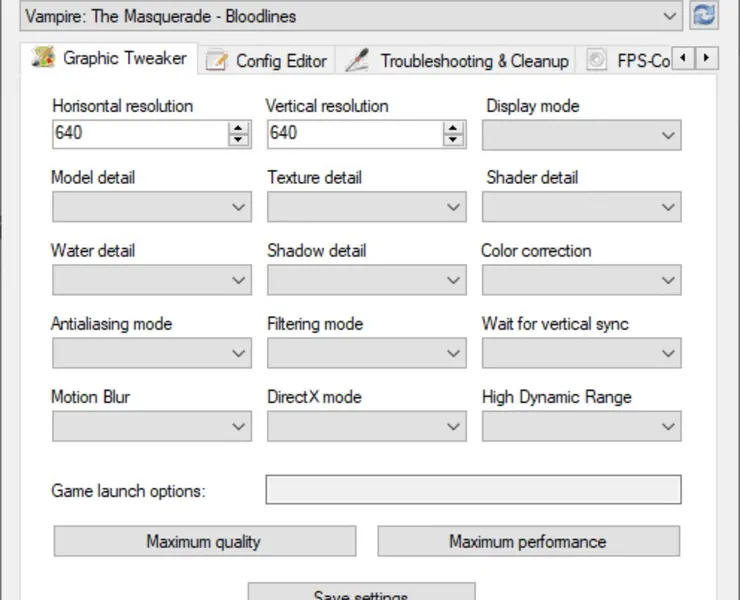
Task: Click the Horisontal resolution value field
Action: pos(141,134)
